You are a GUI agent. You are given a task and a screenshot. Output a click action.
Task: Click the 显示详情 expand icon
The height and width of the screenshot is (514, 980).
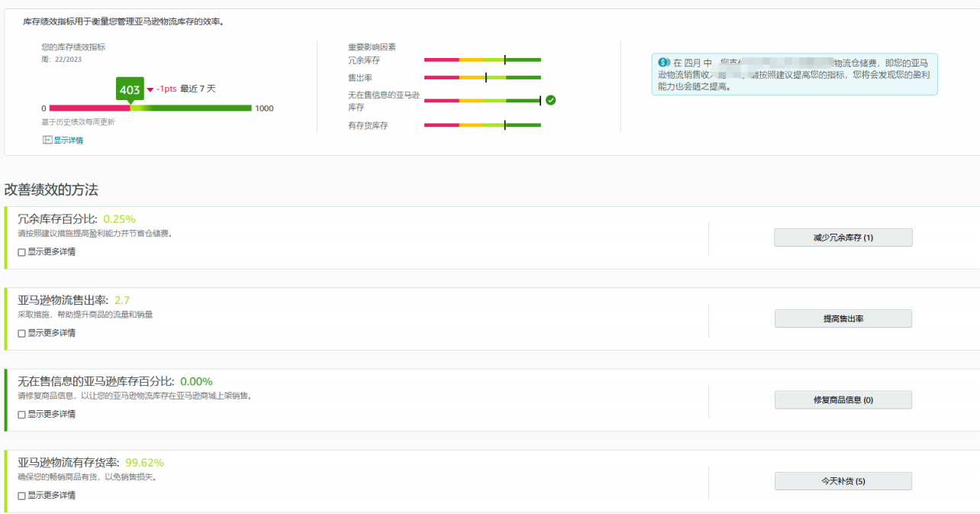[47, 141]
